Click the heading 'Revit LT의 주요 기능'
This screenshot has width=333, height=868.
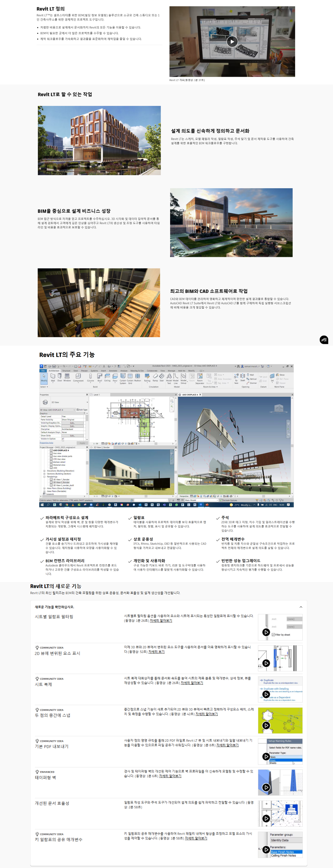tap(67, 354)
